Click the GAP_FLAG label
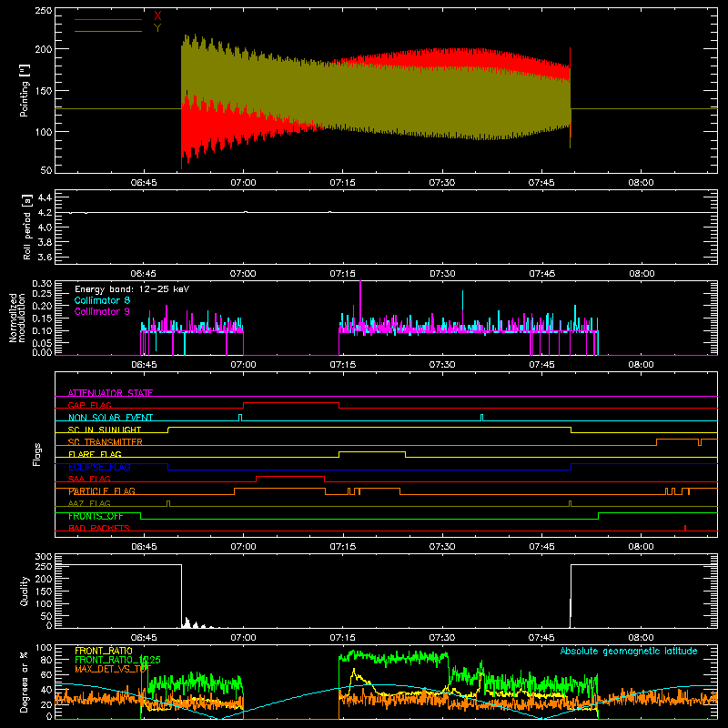The width and height of the screenshot is (728, 728). [x=89, y=405]
